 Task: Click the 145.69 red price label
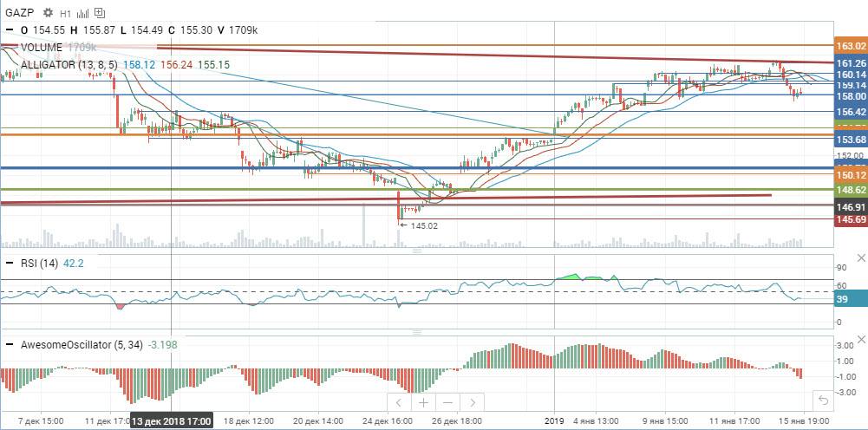coord(851,219)
